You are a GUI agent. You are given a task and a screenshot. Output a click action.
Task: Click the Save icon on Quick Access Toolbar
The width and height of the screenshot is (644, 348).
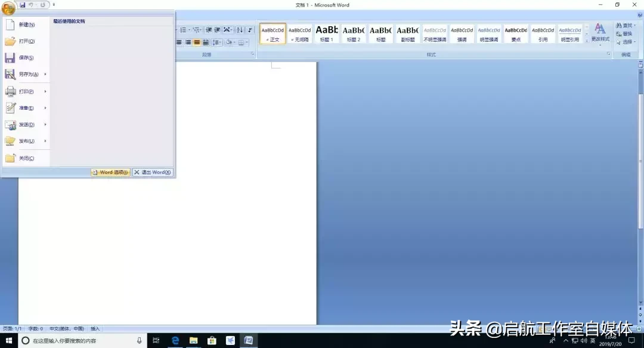click(22, 4)
